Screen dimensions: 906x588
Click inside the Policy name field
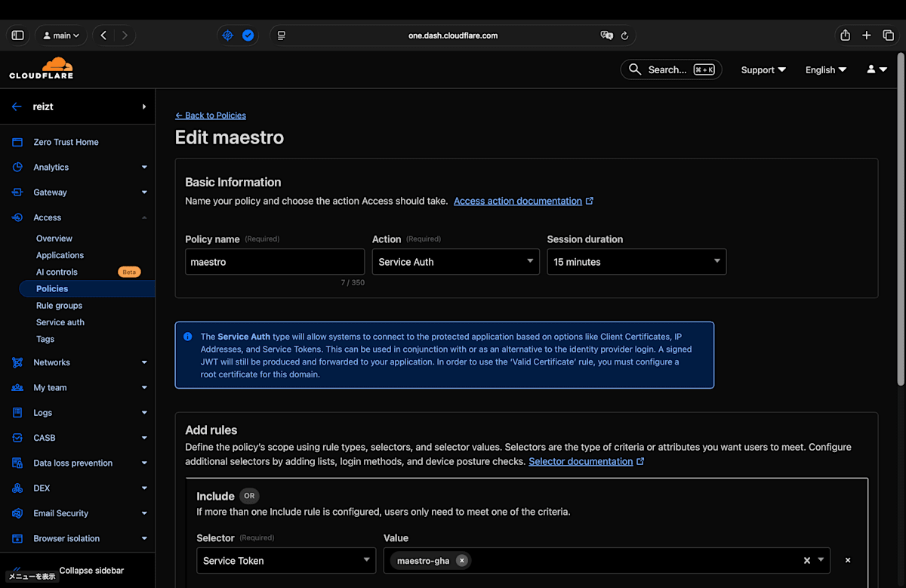274,261
